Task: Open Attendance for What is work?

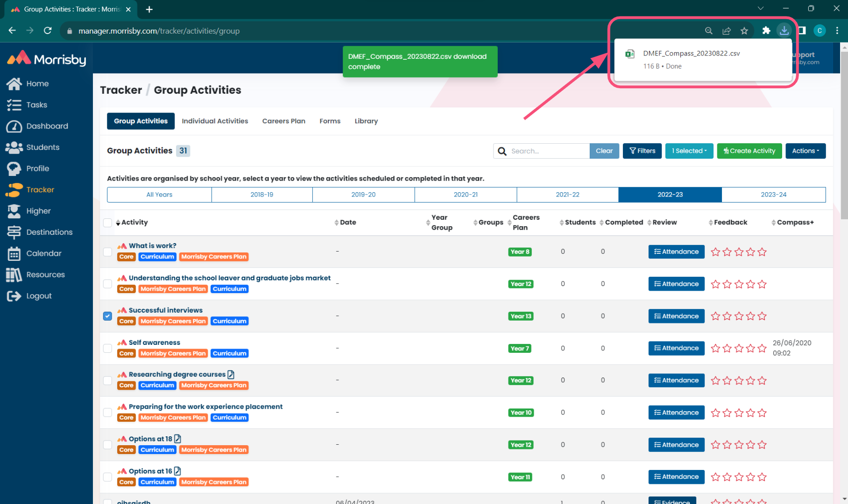Action: 676,252
